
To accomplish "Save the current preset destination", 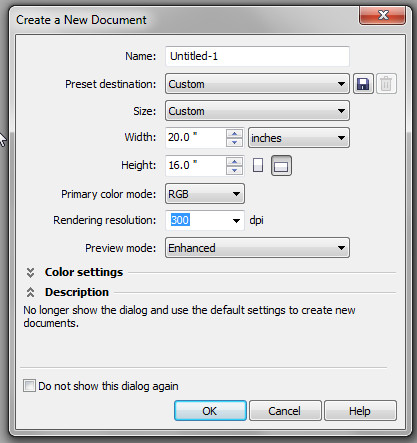I will pos(363,84).
